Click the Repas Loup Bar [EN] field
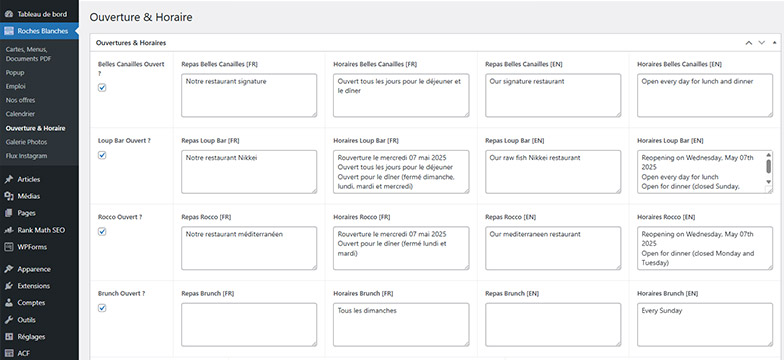This screenshot has height=360, width=784. (553, 172)
